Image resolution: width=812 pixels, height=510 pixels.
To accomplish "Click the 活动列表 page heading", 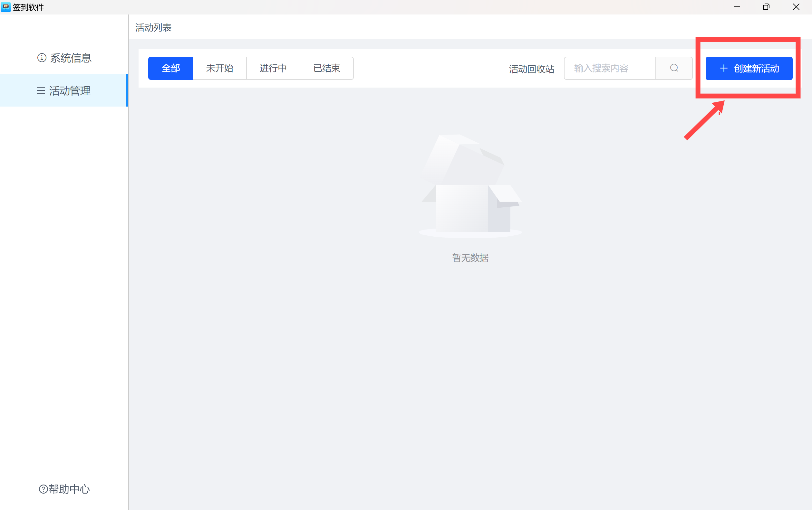I will coord(153,28).
